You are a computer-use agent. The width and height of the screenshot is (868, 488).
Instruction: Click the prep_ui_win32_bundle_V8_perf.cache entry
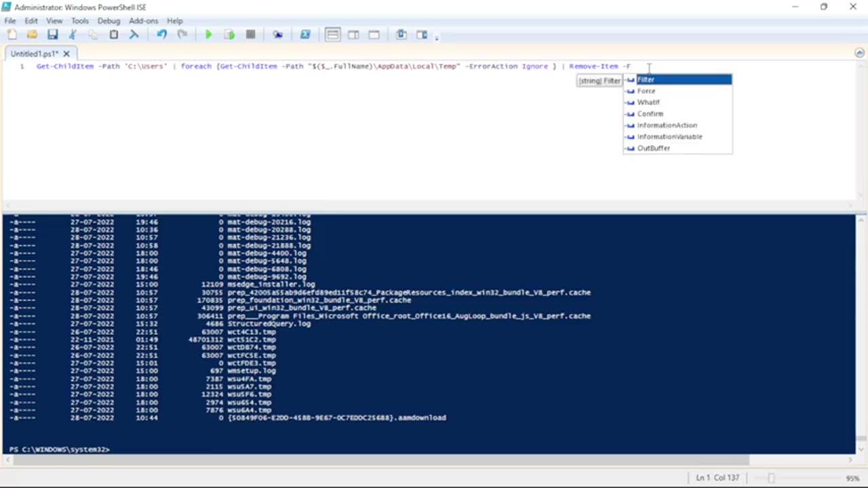tap(302, 308)
